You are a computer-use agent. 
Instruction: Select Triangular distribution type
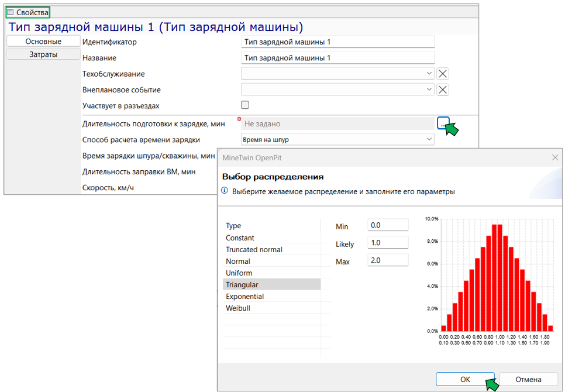272,284
